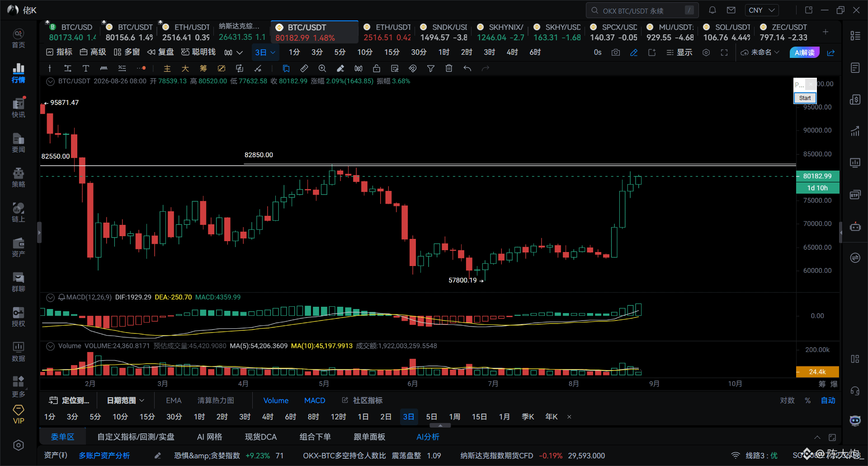Expand the 3日 period dropdown

click(265, 52)
